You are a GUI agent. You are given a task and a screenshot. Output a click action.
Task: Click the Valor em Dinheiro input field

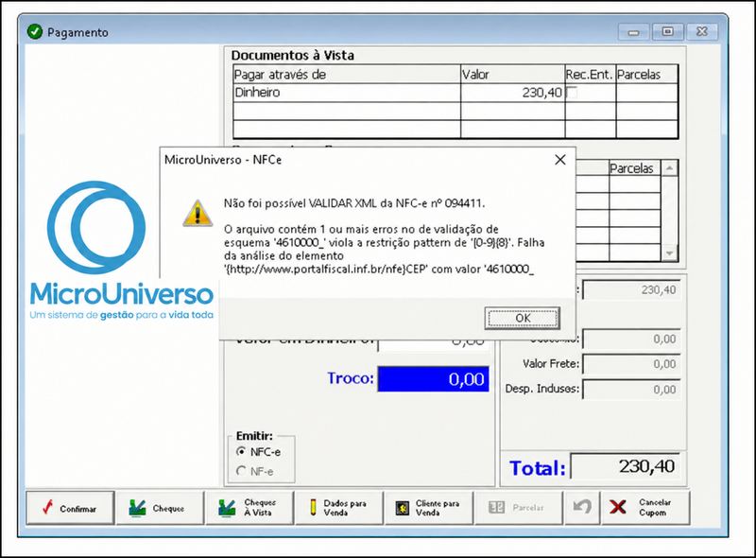pos(434,345)
